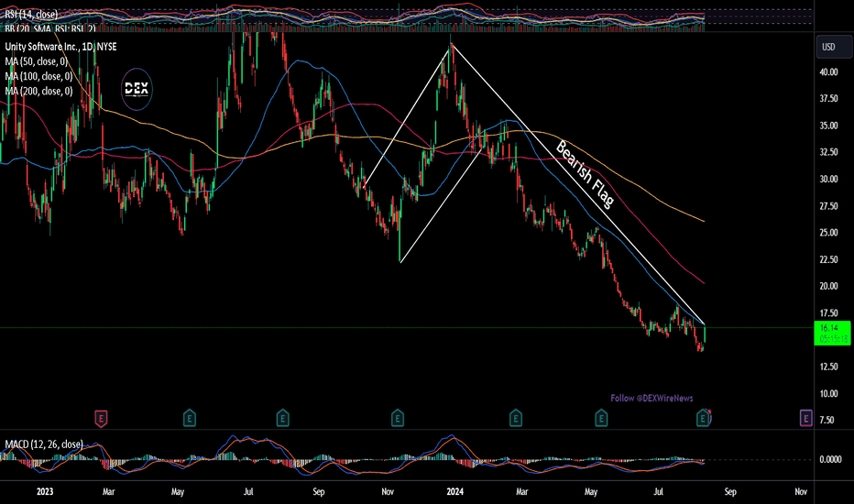854x504 pixels.
Task: Open earnings marker between Jul and Sep 2023
Action: (282, 418)
